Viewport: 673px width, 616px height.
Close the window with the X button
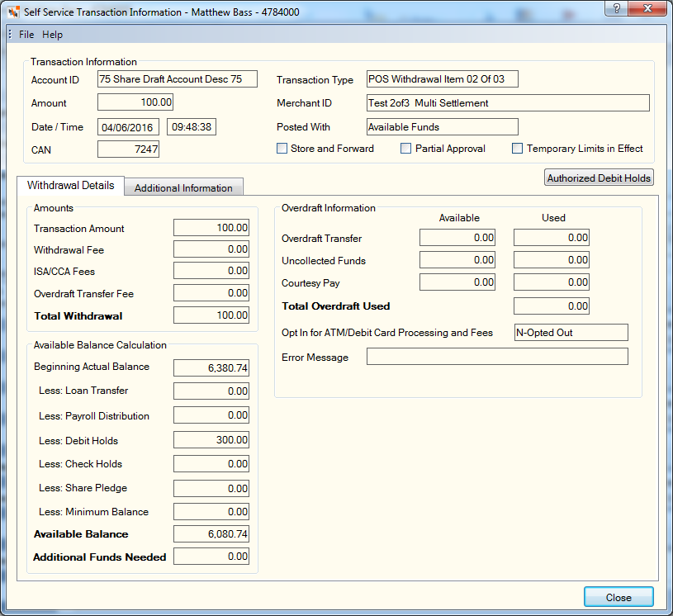(647, 8)
